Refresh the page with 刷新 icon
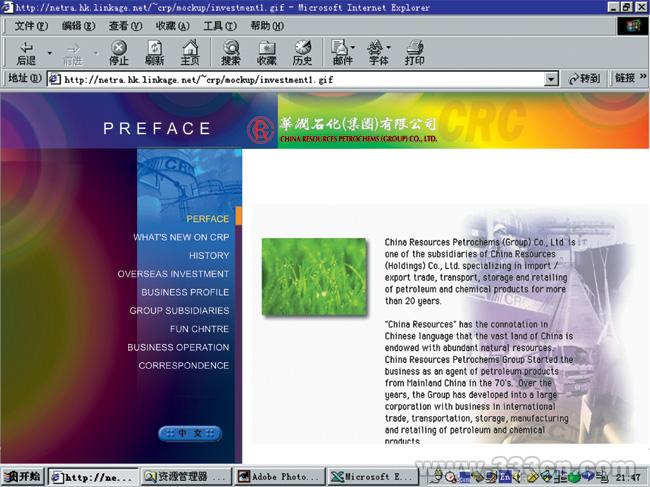Screen dimensions: 650x487 (x=154, y=52)
